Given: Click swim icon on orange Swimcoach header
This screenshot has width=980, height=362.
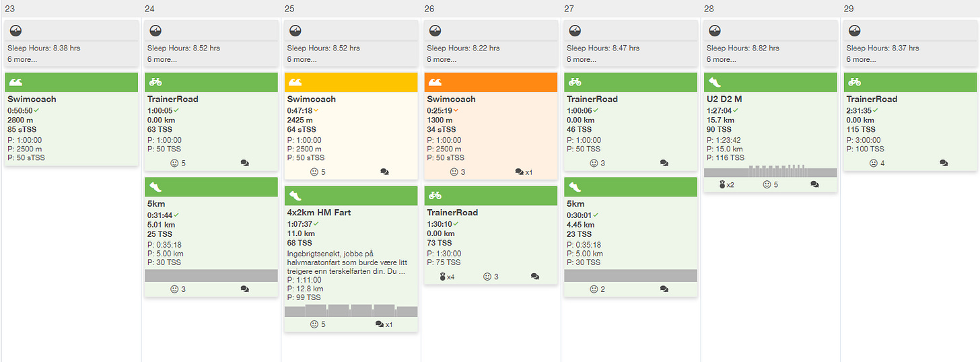Looking at the screenshot, I should (435, 82).
